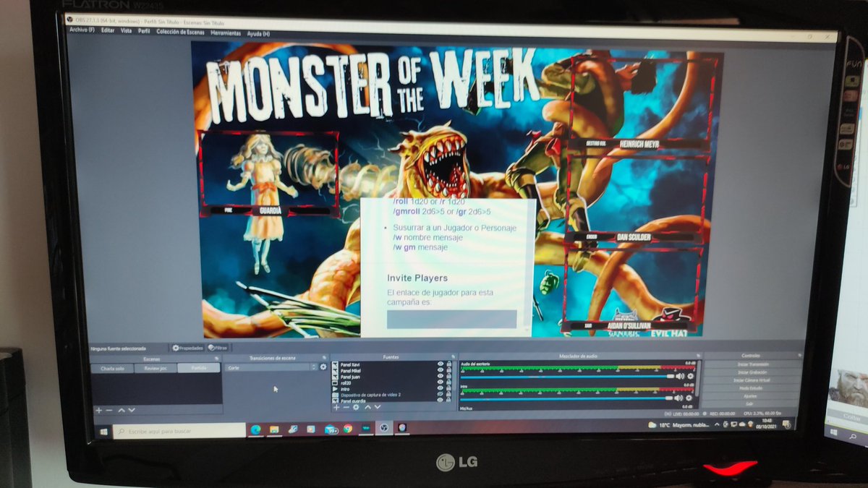The height and width of the screenshot is (488, 868).
Task: Click Iniciar Transmisión button
Action: coord(752,364)
